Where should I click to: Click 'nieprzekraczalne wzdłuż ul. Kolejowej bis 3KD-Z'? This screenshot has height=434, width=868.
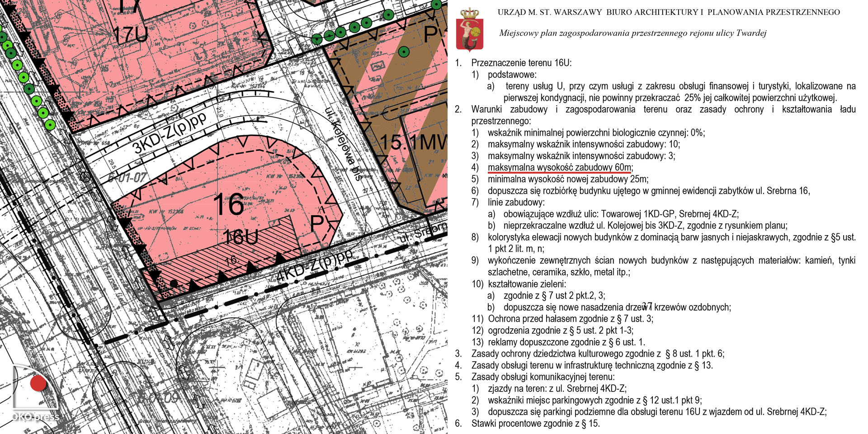tap(646, 226)
